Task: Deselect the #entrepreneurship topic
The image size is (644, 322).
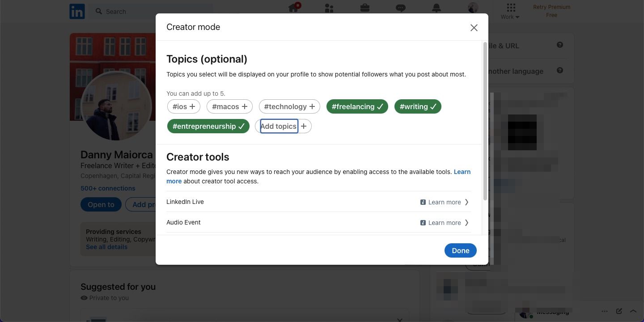Action: [x=208, y=126]
